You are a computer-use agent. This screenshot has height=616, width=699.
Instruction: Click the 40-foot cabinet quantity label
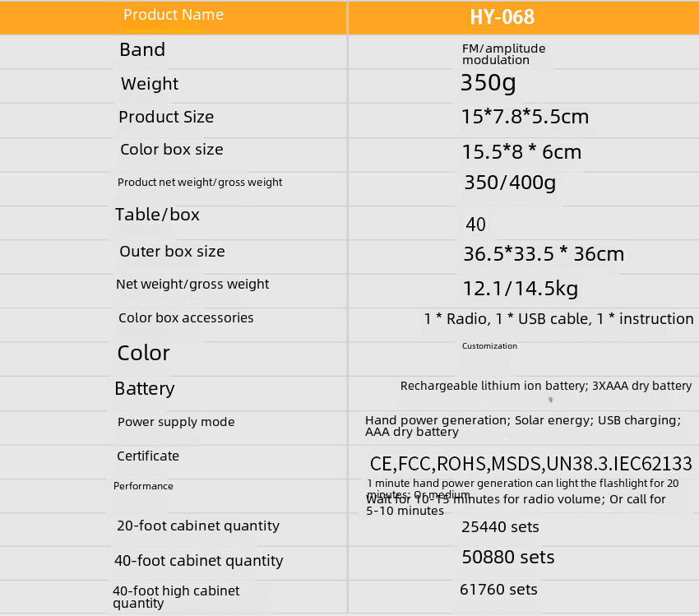[x=199, y=561]
